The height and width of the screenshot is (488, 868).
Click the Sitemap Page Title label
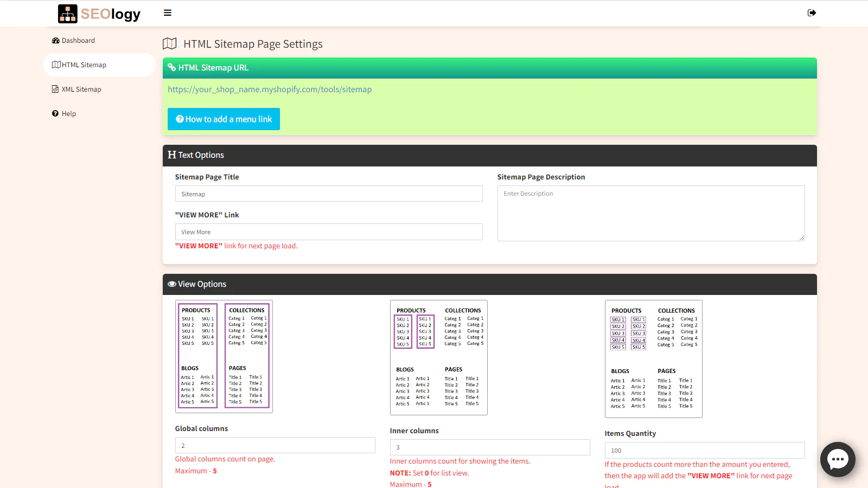click(207, 177)
